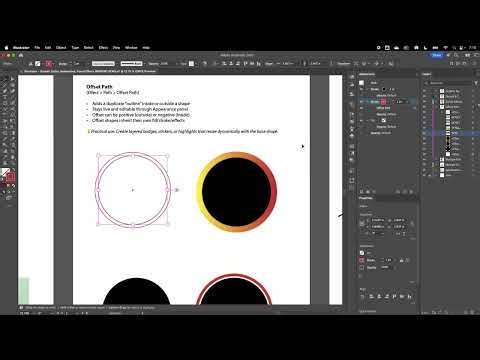Click the black stroke swatch in Appearance
Screen dimensions: 480x360
(384, 89)
